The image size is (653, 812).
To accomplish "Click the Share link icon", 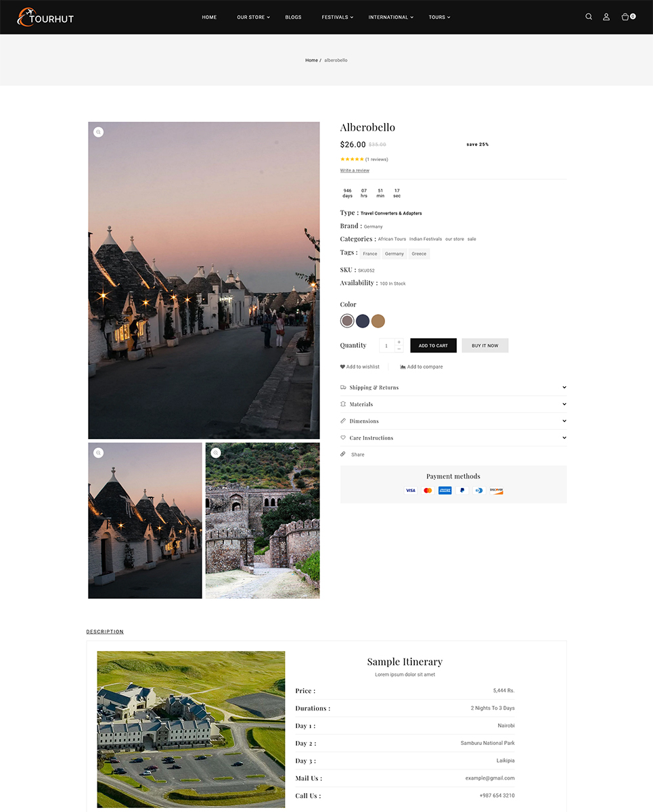I will pos(343,455).
